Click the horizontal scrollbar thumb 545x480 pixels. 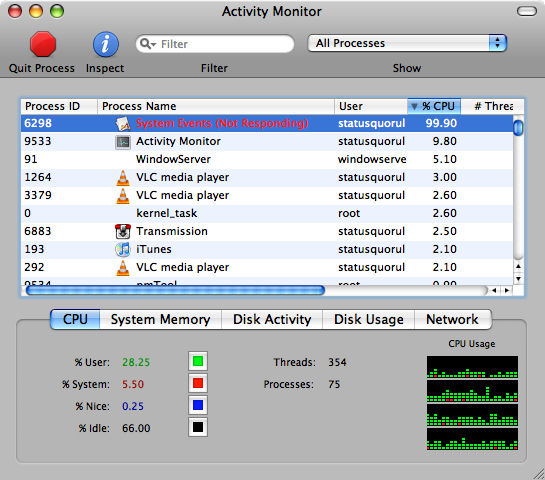coord(175,290)
